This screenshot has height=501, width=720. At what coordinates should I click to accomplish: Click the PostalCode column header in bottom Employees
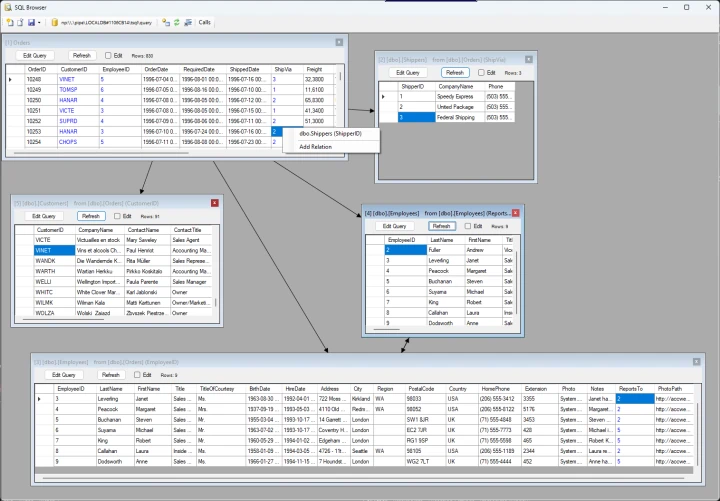(425, 388)
